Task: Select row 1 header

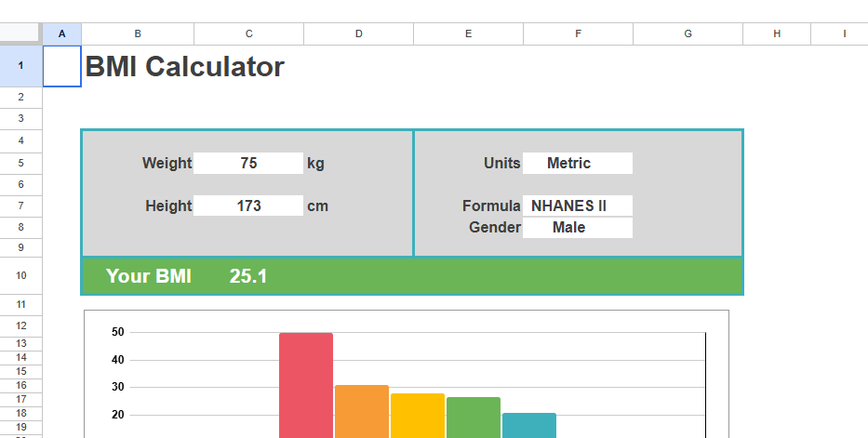Action: click(20, 66)
